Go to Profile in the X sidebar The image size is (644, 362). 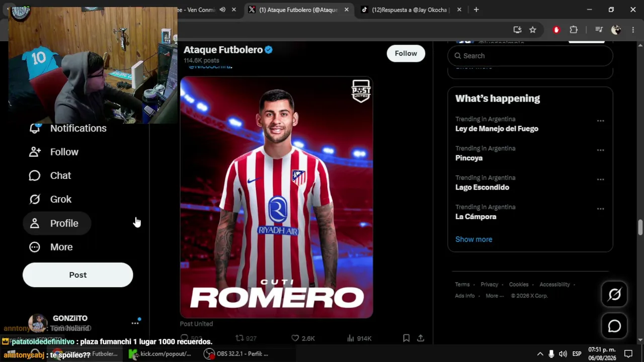point(57,223)
